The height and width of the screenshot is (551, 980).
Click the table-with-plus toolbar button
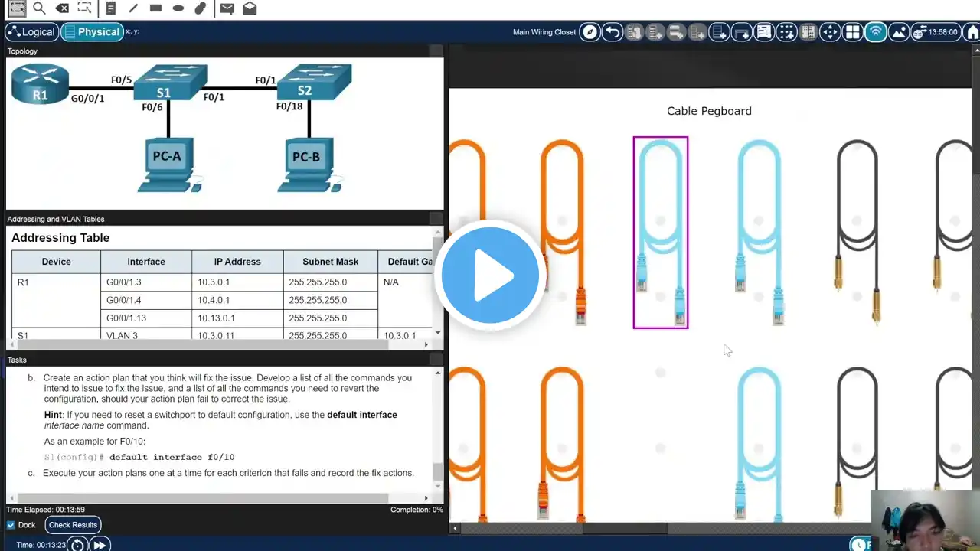742,32
